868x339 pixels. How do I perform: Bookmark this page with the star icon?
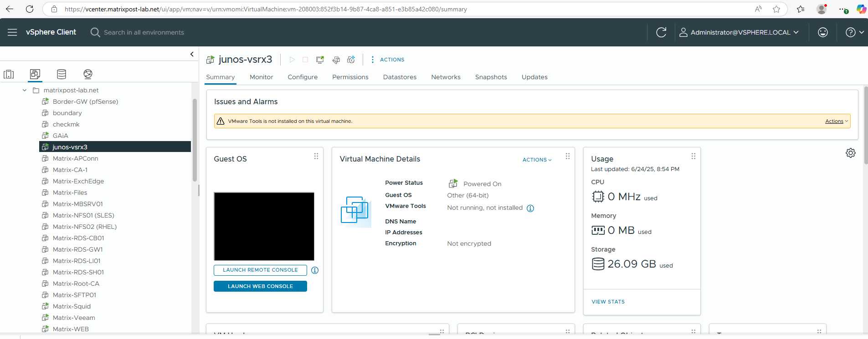(x=776, y=9)
